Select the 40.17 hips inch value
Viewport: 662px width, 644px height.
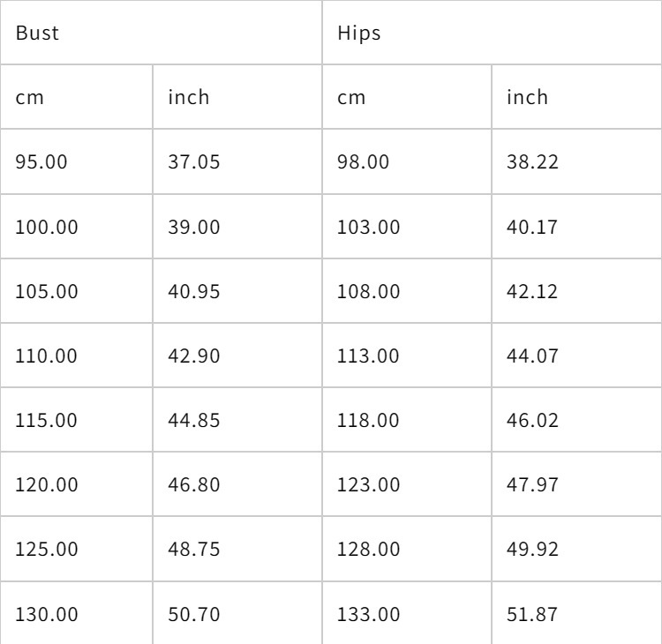tap(532, 227)
